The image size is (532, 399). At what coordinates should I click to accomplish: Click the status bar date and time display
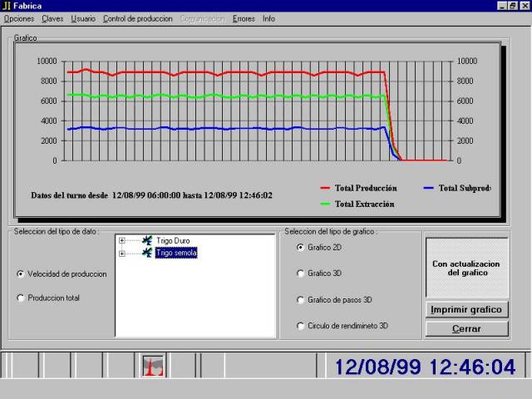(425, 367)
